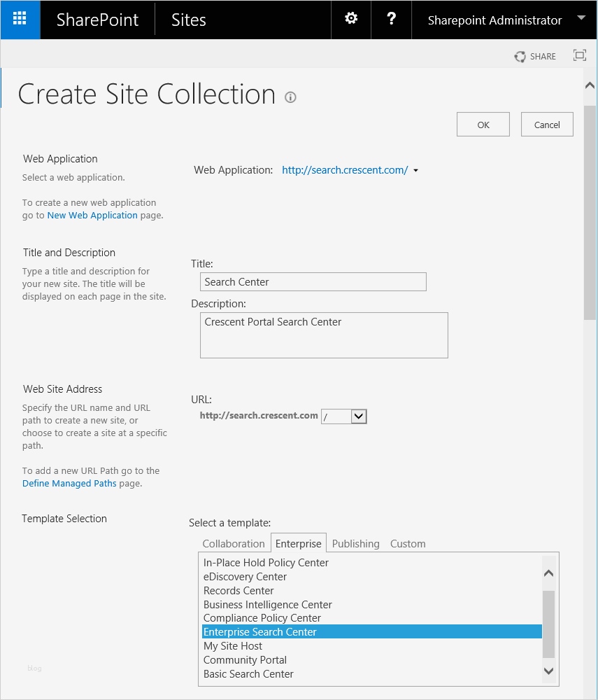Screen dimensions: 598x700
Task: Open the Custom template tab
Action: pos(408,544)
